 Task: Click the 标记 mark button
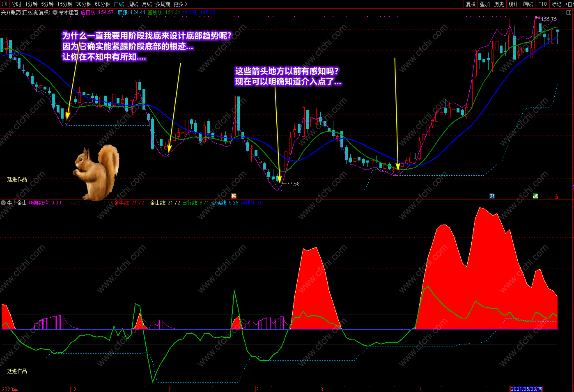[x=556, y=4]
